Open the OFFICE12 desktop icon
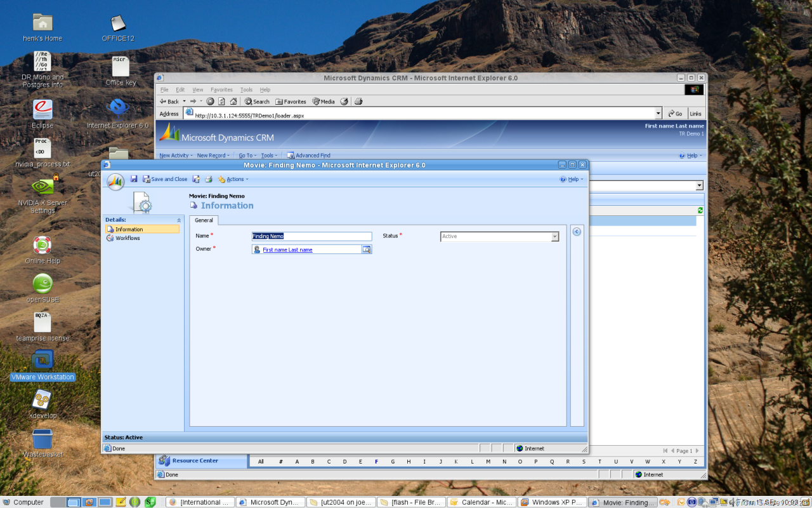 (119, 28)
